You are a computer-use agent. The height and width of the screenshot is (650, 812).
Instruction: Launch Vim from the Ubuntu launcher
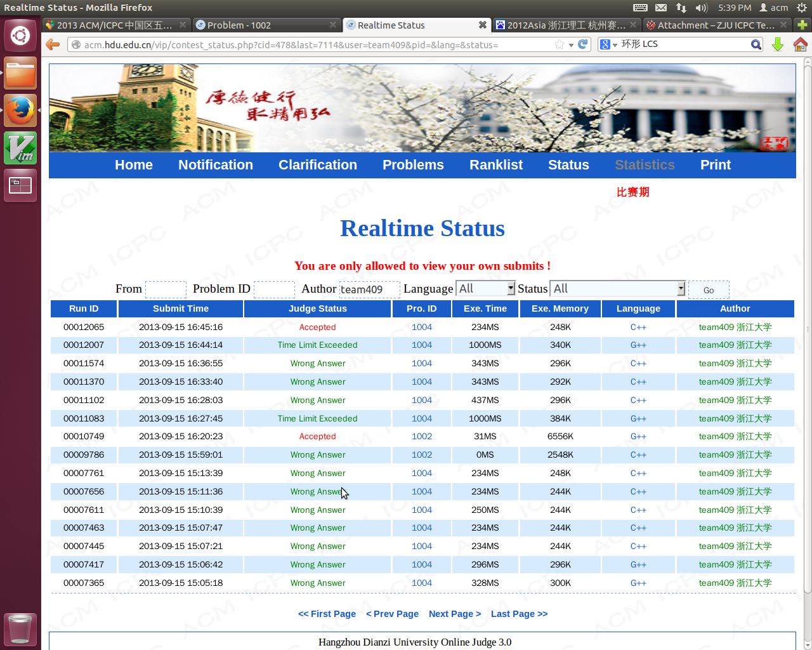pos(20,148)
